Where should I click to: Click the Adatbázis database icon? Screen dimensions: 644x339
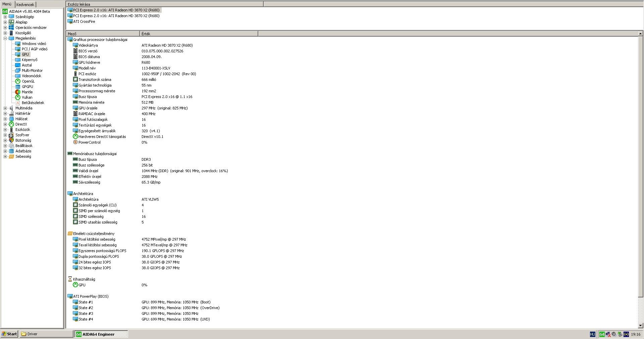pos(11,151)
